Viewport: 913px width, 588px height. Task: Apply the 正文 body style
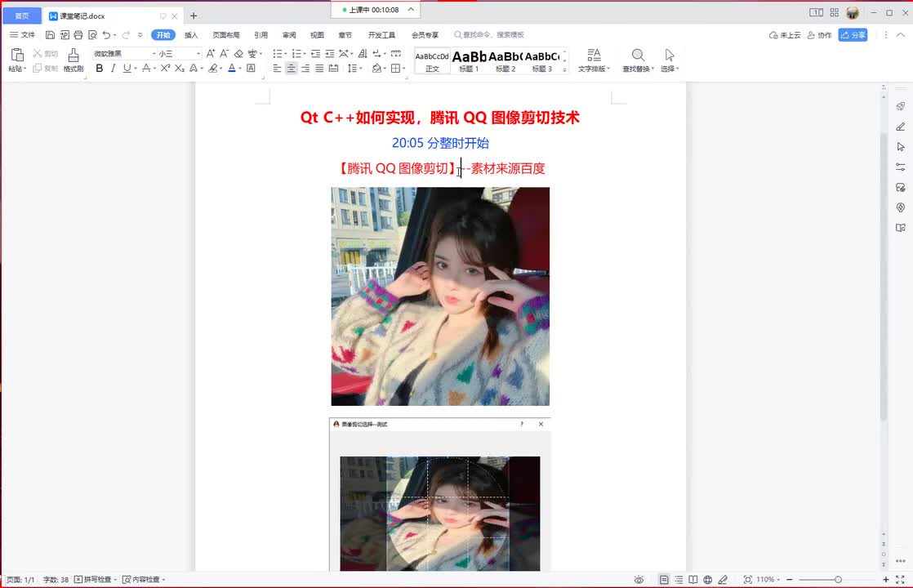[432, 60]
